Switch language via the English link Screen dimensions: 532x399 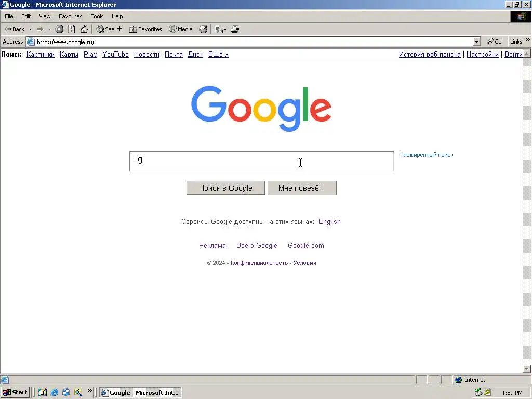point(329,221)
